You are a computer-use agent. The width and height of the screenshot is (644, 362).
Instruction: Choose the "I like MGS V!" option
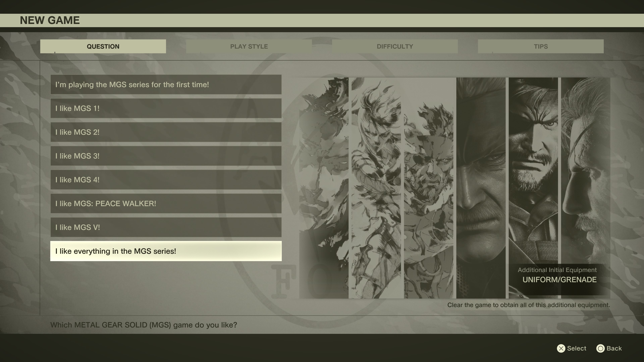(x=166, y=227)
